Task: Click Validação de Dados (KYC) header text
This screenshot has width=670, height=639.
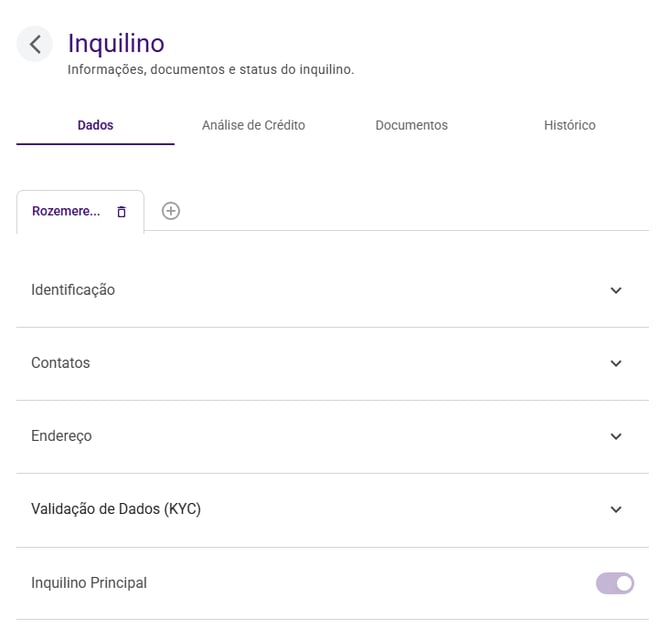Action: [116, 510]
